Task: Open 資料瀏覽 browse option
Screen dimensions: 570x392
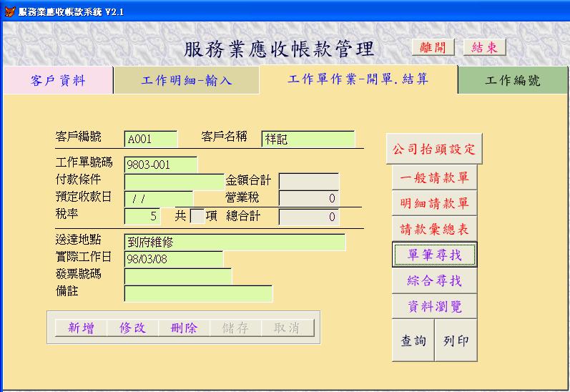Action: 434,306
